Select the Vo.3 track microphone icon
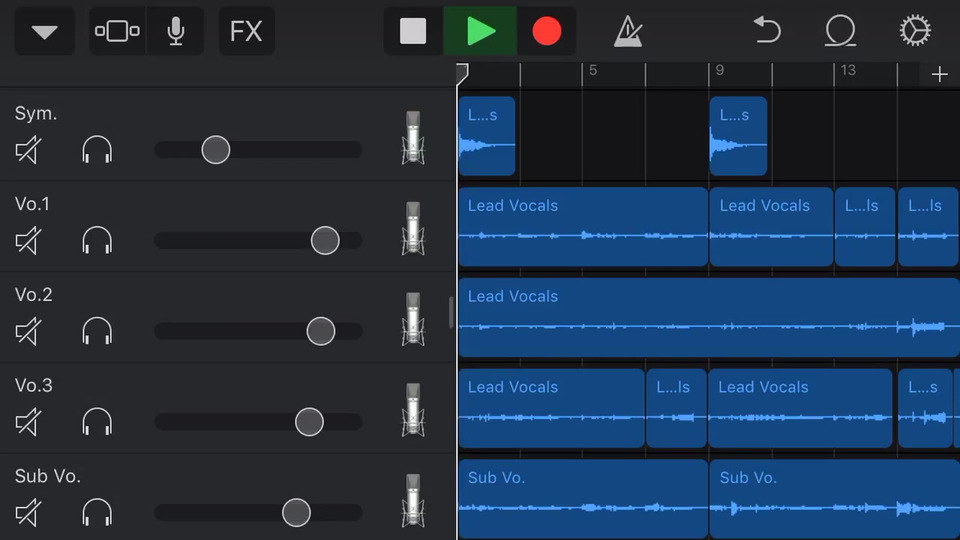This screenshot has width=960, height=540. (413, 410)
